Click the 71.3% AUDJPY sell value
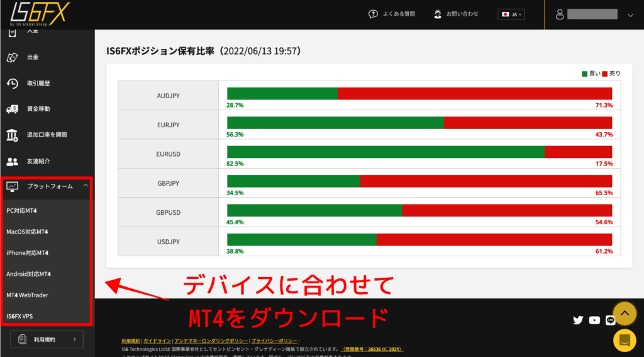Viewport: 644px width, 357px height. click(x=604, y=105)
